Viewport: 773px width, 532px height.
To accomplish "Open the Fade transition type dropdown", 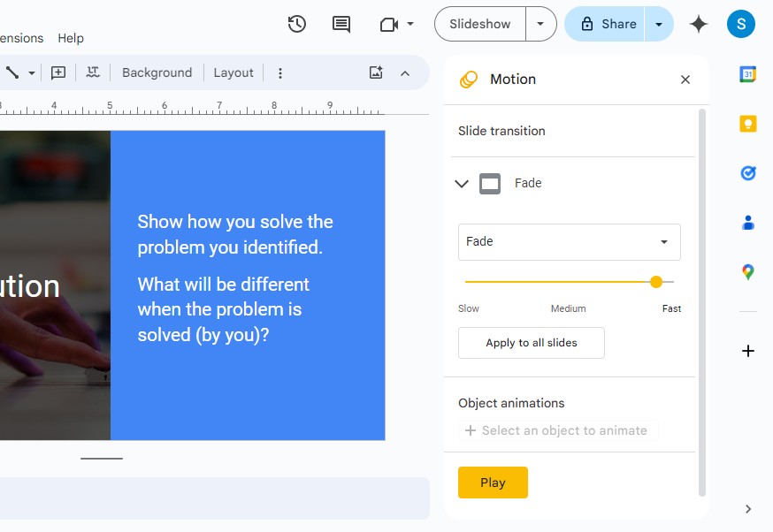I will pyautogui.click(x=570, y=242).
